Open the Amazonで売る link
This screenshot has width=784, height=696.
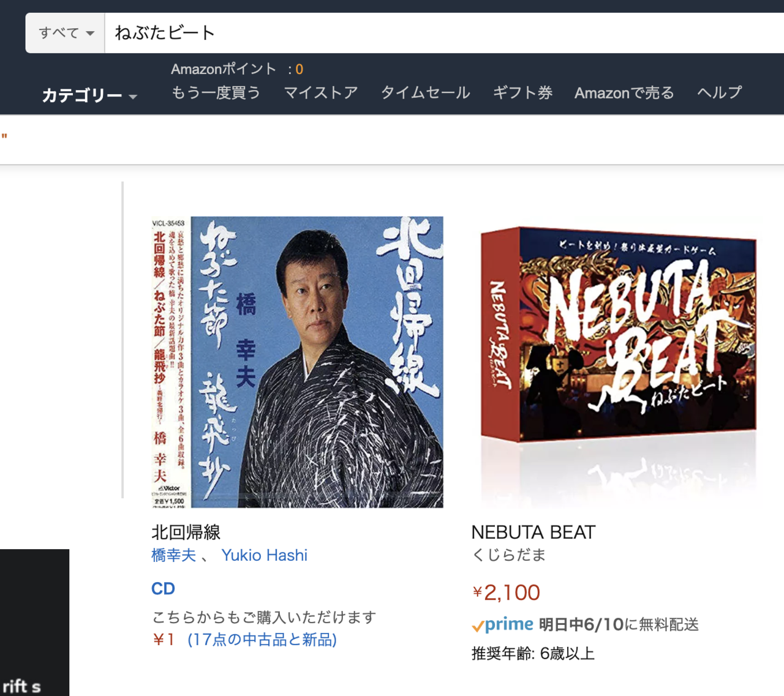point(624,92)
